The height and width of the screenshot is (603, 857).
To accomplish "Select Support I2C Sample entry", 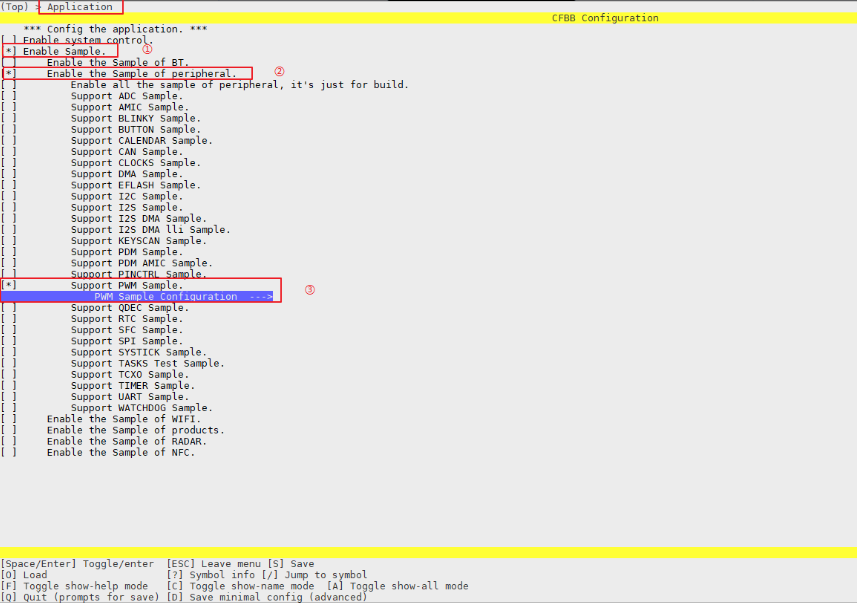I will tap(126, 196).
